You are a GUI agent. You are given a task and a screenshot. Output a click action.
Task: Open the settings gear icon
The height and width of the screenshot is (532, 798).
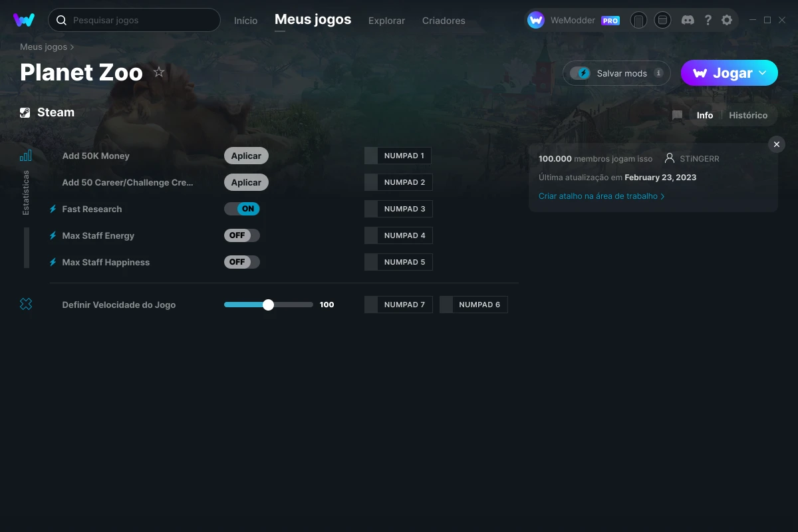727,20
